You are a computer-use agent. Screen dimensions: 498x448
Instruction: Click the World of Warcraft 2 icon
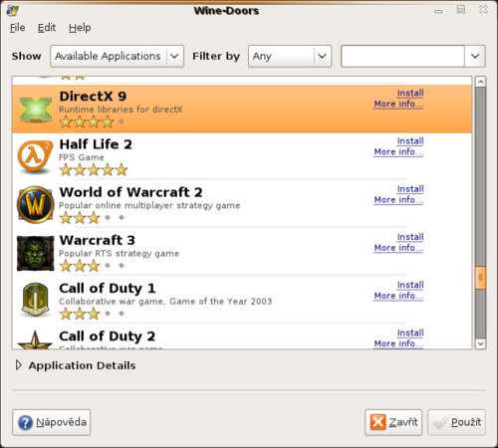pos(35,204)
